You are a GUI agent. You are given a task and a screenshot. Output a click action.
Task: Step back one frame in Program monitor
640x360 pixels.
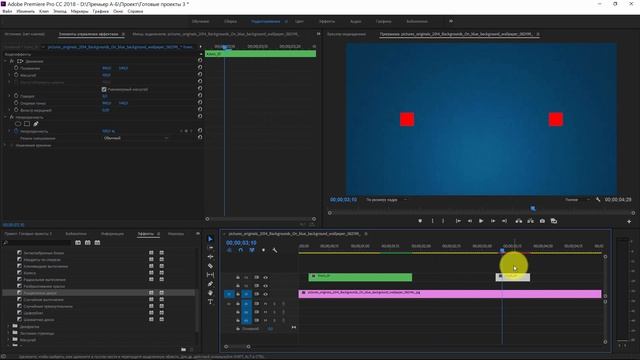click(x=469, y=221)
